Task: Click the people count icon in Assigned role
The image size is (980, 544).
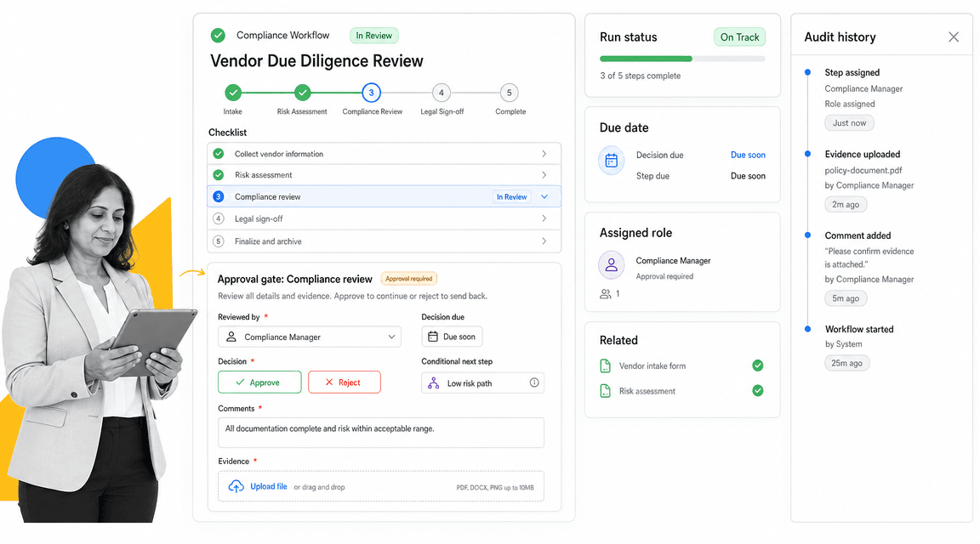Action: pyautogui.click(x=605, y=293)
